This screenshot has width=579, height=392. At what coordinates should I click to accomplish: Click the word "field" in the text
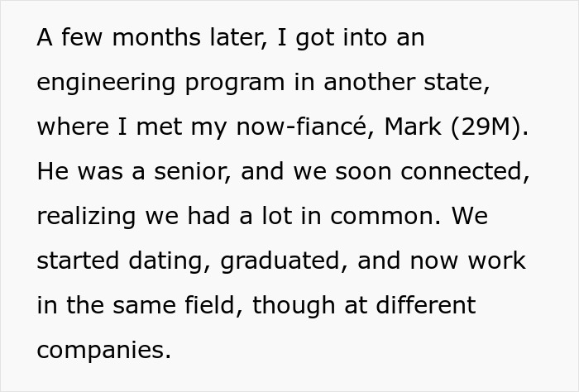coord(213,305)
